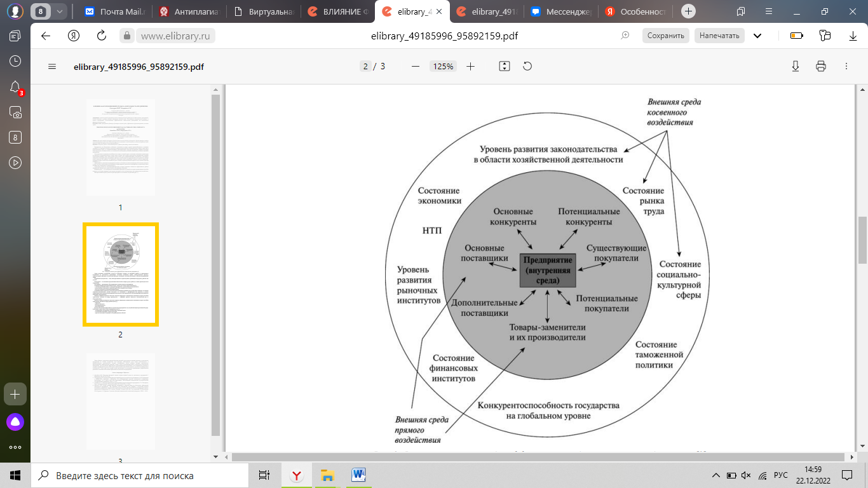
Task: Reload the page with refresh icon
Action: point(102,36)
